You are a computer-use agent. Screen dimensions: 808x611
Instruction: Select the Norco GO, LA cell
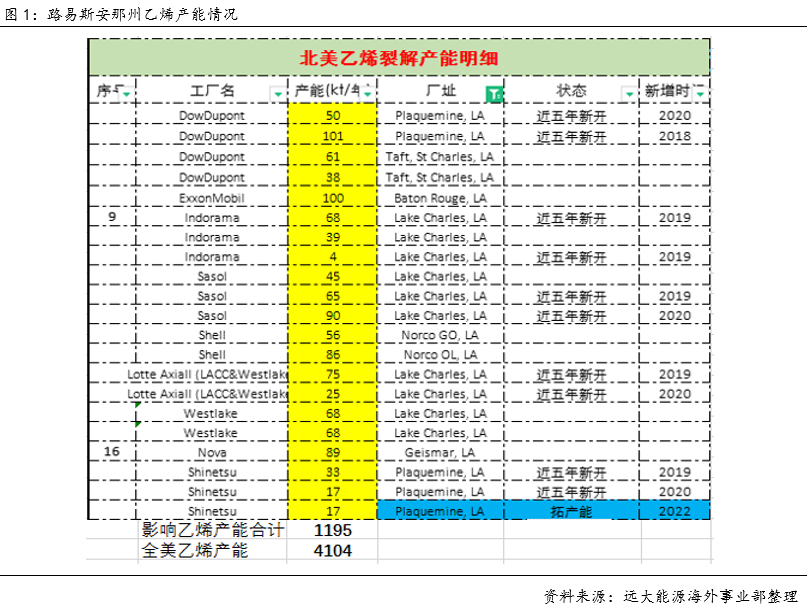tap(440, 335)
